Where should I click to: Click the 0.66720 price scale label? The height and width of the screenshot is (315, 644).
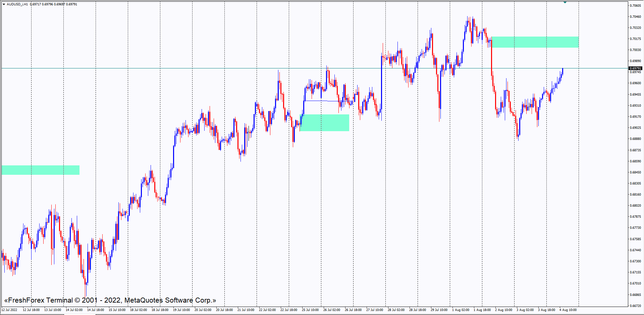(635, 306)
